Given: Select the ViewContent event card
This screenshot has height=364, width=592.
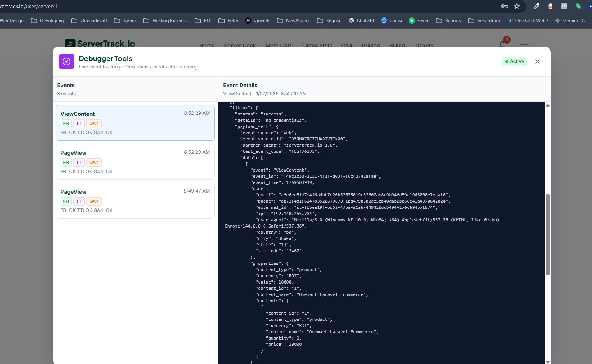Looking at the screenshot, I should coord(135,123).
